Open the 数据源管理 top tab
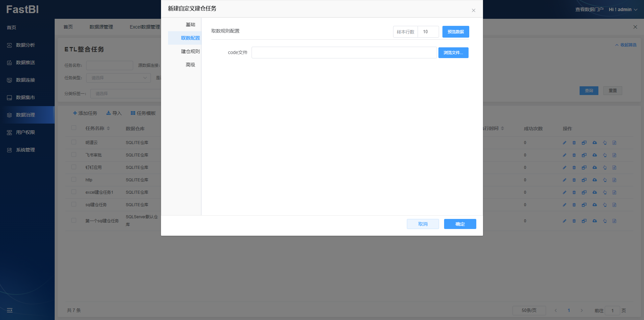This screenshot has height=320, width=644. [x=101, y=27]
